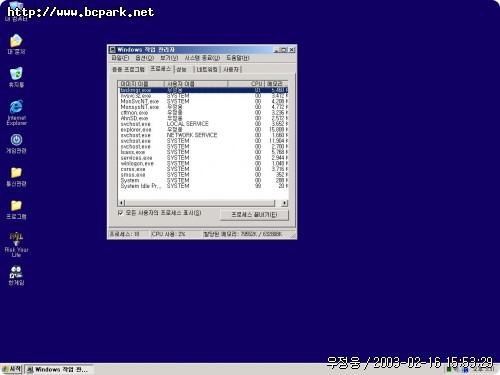Switch to the 네트워킹 tab

(x=207, y=69)
